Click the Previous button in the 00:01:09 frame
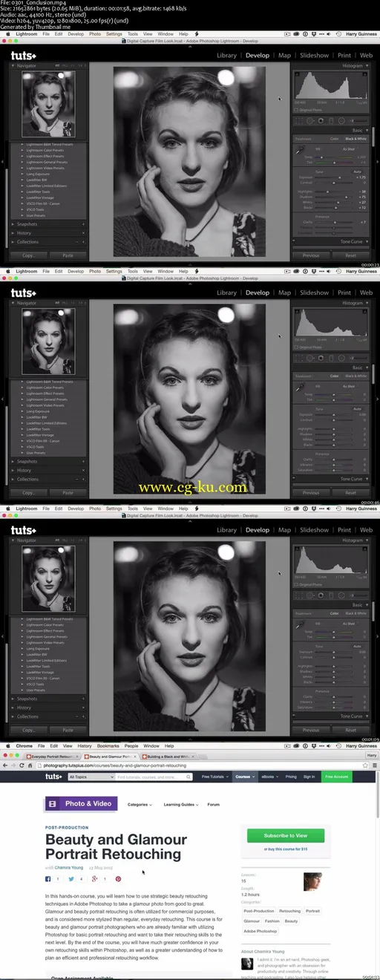Screen dimensions: 380x980 [x=311, y=730]
